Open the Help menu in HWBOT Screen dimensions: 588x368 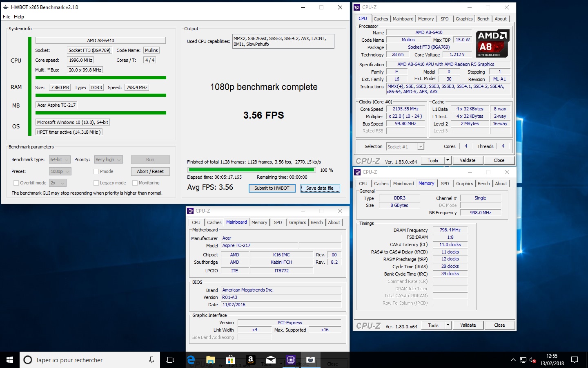pos(19,17)
